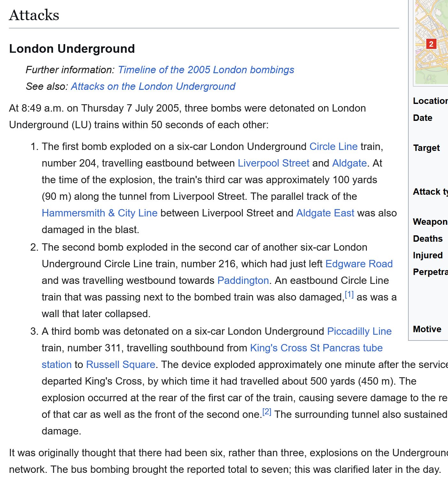Screen dimensions: 448x477
Task: Jump to footnote reference [1]
Action: coord(349,294)
